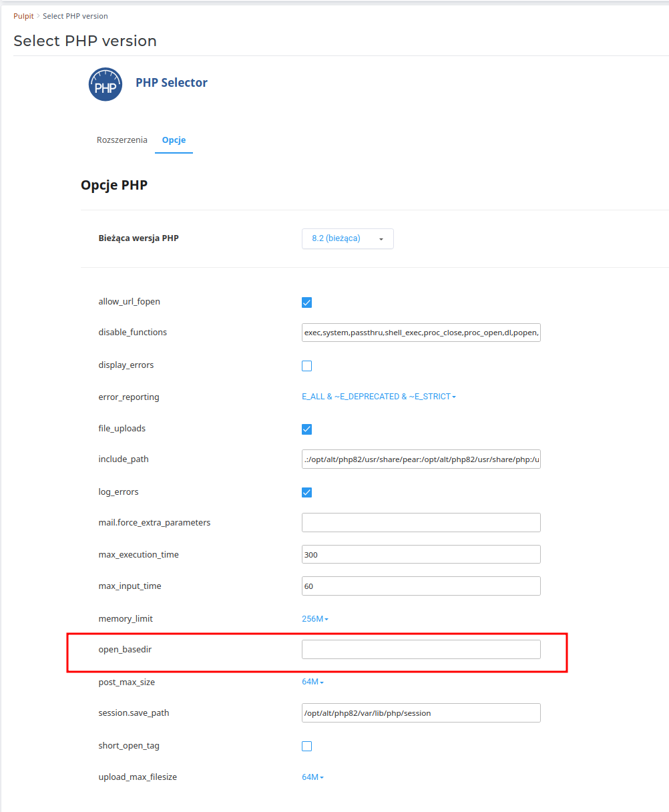Toggle the allow_url_fopen checkbox

coord(307,302)
